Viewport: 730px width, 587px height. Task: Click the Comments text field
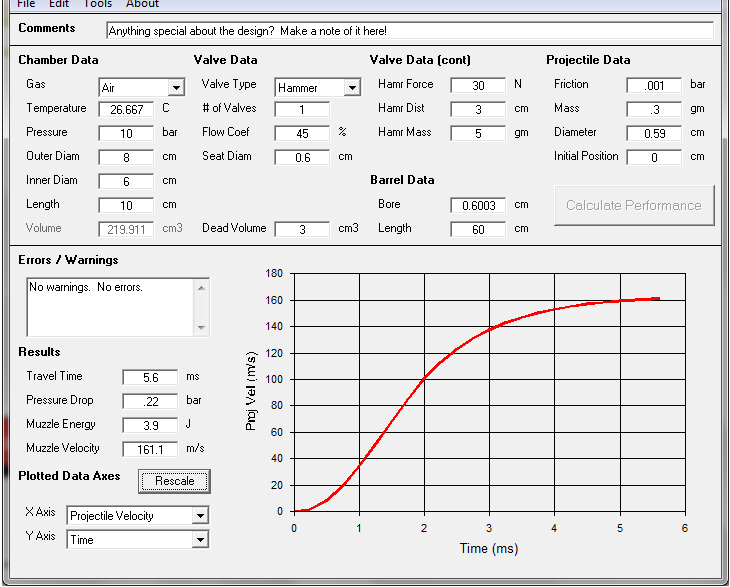tap(410, 31)
